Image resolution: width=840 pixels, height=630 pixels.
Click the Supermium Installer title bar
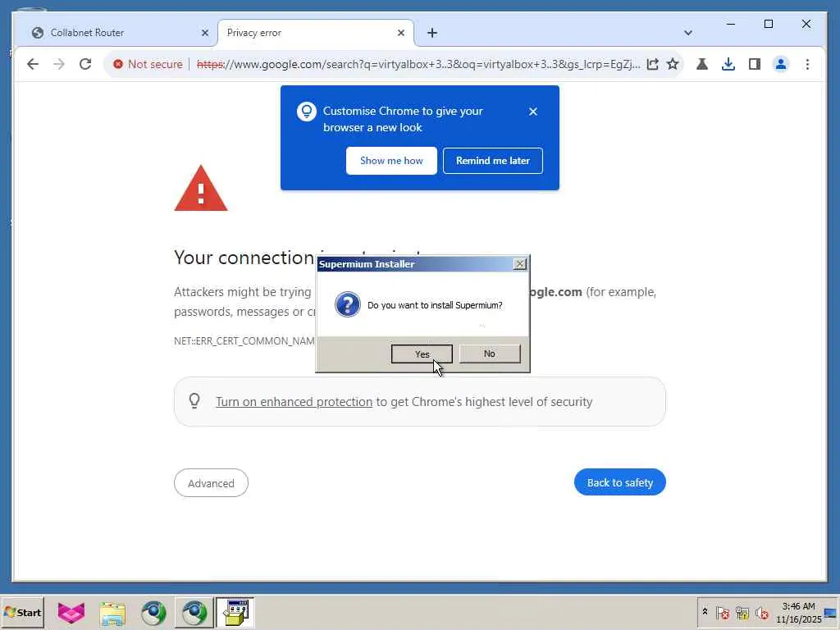(415, 264)
